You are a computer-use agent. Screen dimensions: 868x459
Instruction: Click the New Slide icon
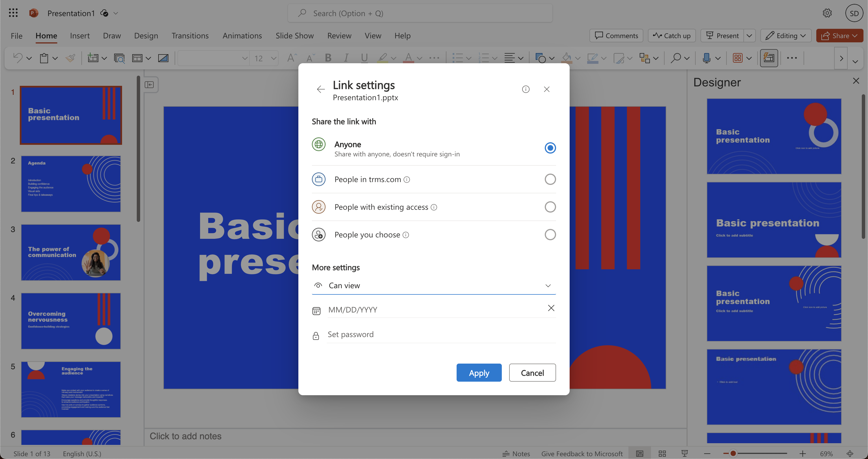pyautogui.click(x=93, y=58)
